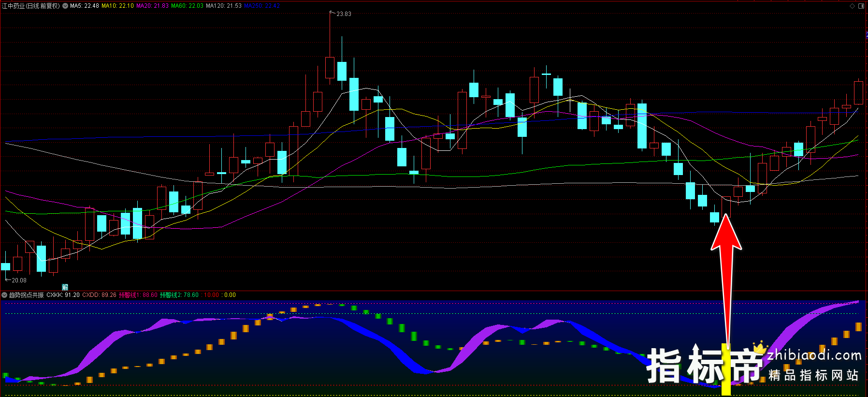Open the zhibiaodi.com watermark link
Image resolution: width=868 pixels, height=397 pixels.
(814, 356)
